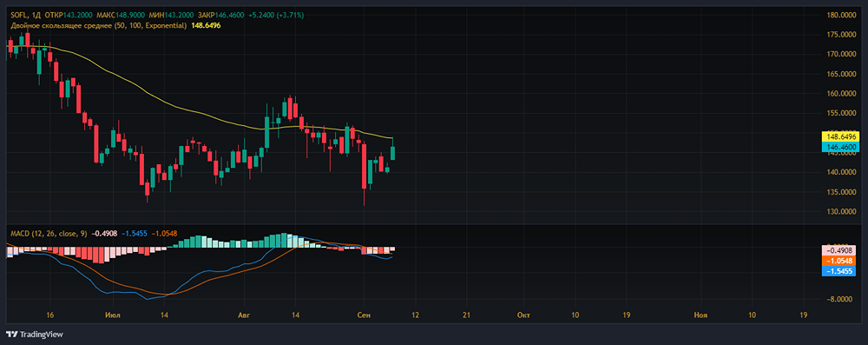Click the 160.0000 price scale label

pyautogui.click(x=841, y=94)
